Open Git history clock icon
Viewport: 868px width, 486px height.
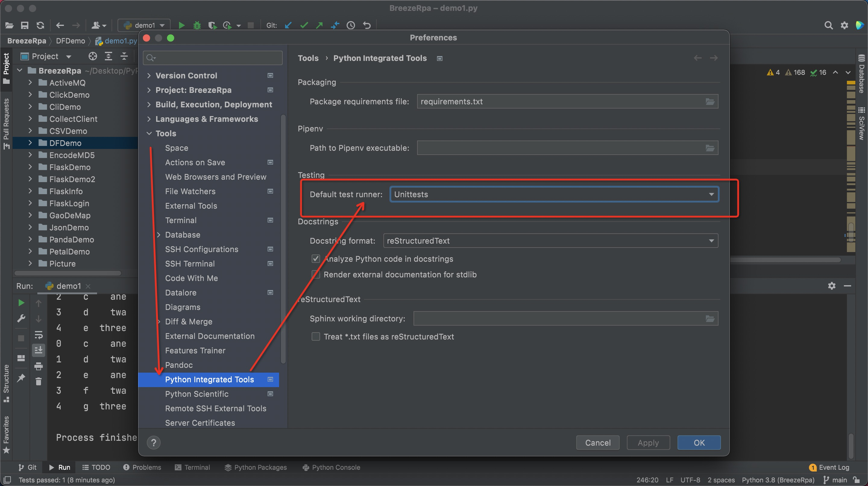[351, 25]
